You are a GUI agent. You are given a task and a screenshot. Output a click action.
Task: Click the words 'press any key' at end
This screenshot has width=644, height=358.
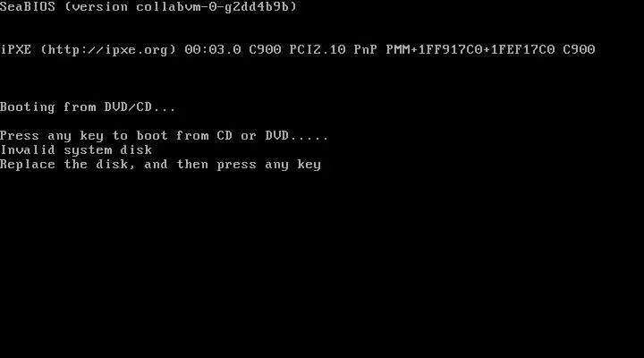click(268, 166)
